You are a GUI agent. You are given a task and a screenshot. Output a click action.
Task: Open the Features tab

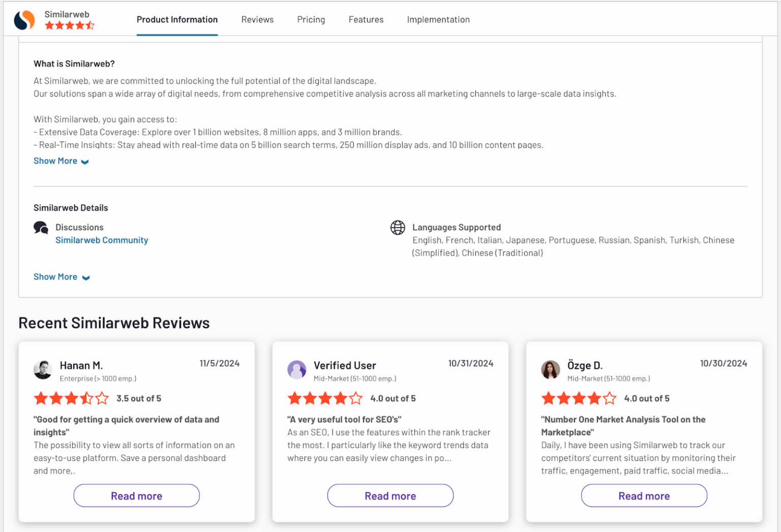pyautogui.click(x=366, y=19)
